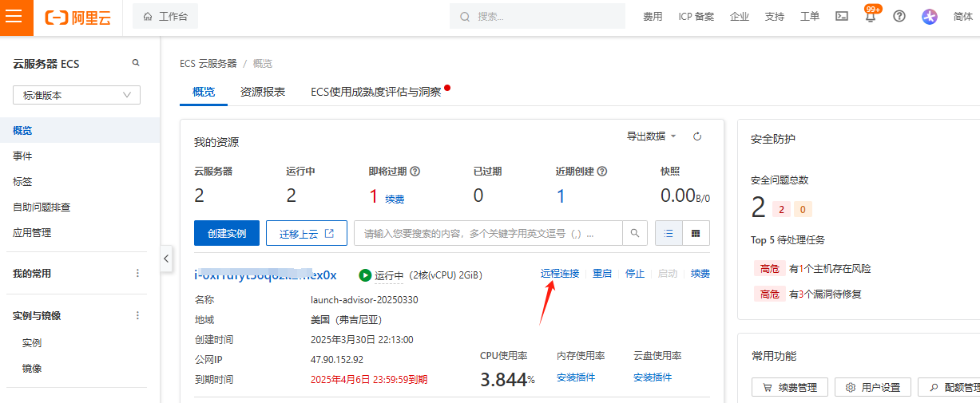Switch to grid card view layout
The width and height of the screenshot is (980, 403).
pyautogui.click(x=696, y=233)
